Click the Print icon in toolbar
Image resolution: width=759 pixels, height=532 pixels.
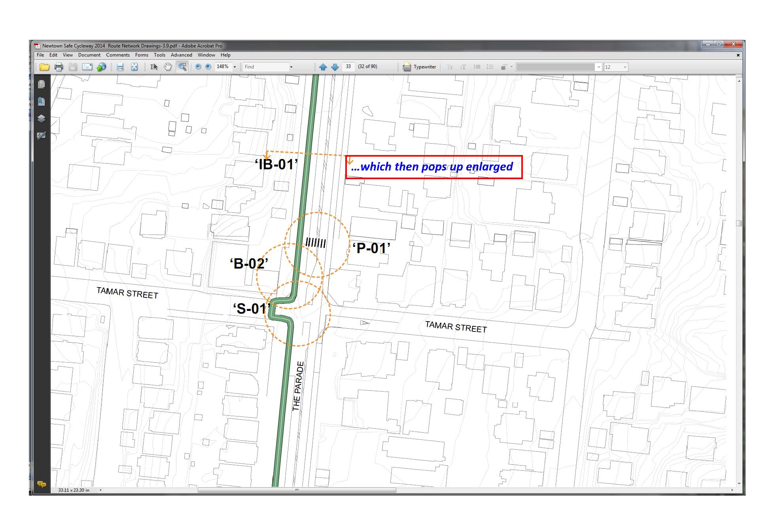point(59,67)
